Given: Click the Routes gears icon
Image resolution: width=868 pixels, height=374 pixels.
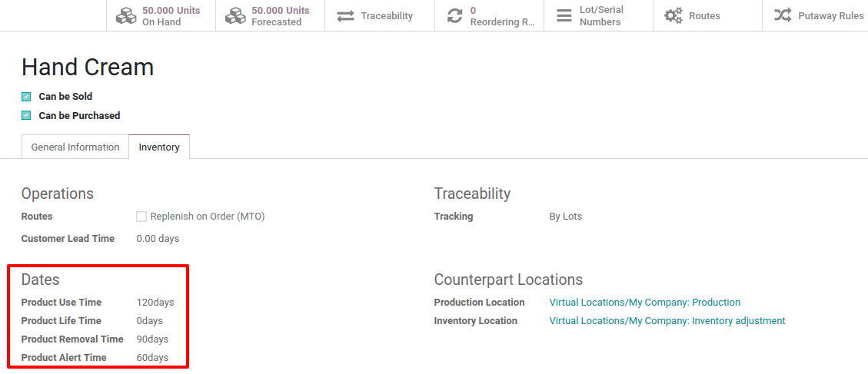Looking at the screenshot, I should pos(673,16).
